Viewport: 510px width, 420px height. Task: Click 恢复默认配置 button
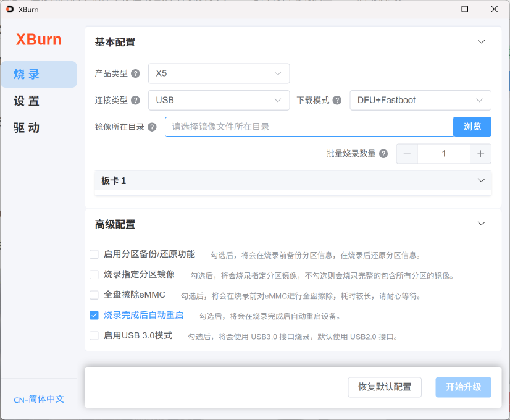[x=385, y=387]
